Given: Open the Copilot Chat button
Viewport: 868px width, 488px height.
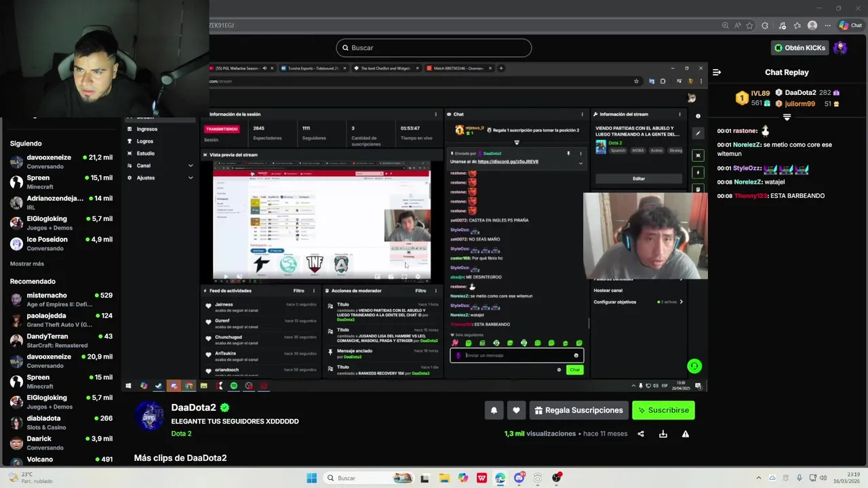Looking at the screenshot, I should 850,26.
